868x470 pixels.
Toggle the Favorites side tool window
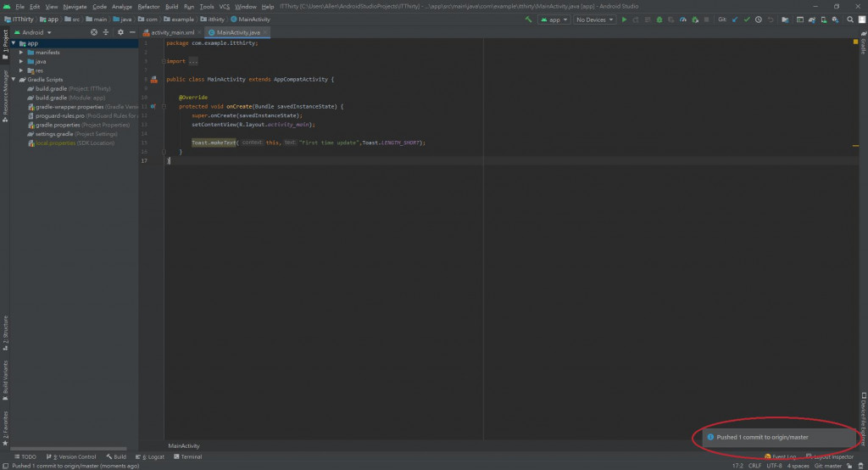[5, 428]
